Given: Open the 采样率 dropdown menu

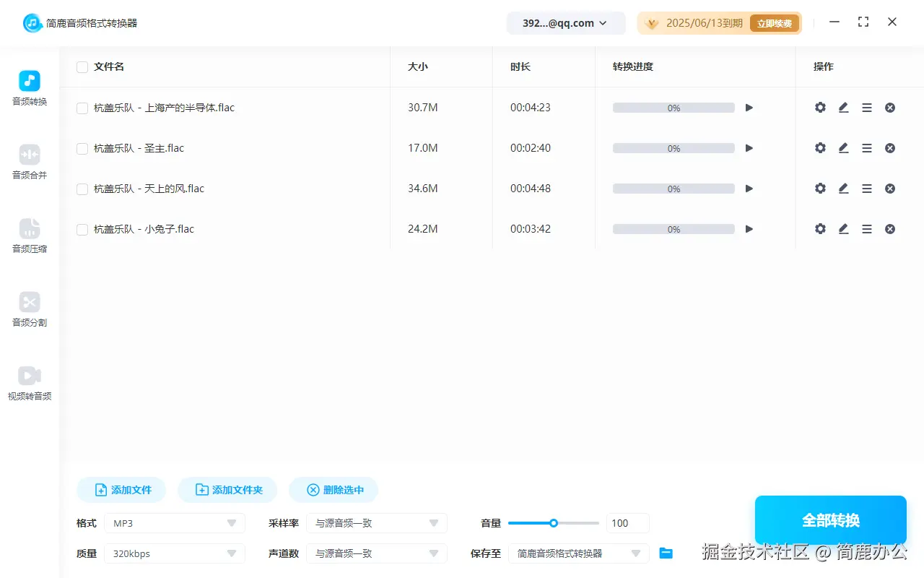Looking at the screenshot, I should coord(375,522).
